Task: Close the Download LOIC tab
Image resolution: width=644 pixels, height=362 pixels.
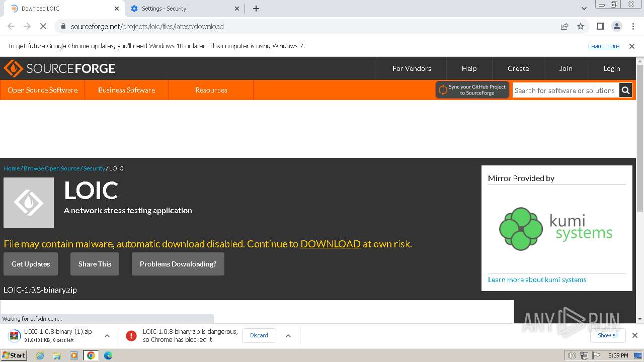Action: [117, 9]
